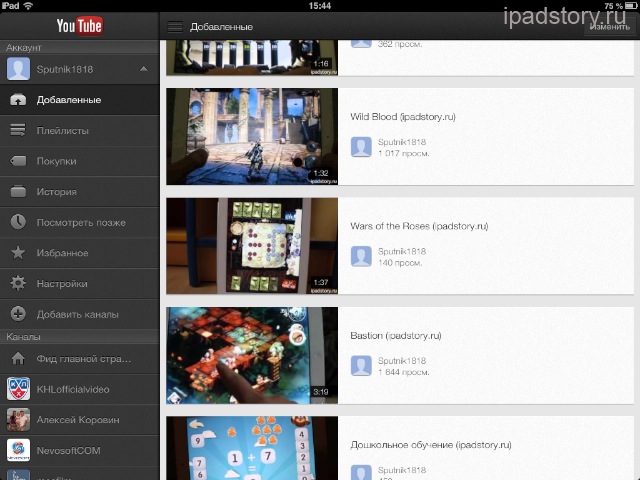Click the Посмотреть позже clock icon
The width and height of the screenshot is (640, 480).
point(18,222)
